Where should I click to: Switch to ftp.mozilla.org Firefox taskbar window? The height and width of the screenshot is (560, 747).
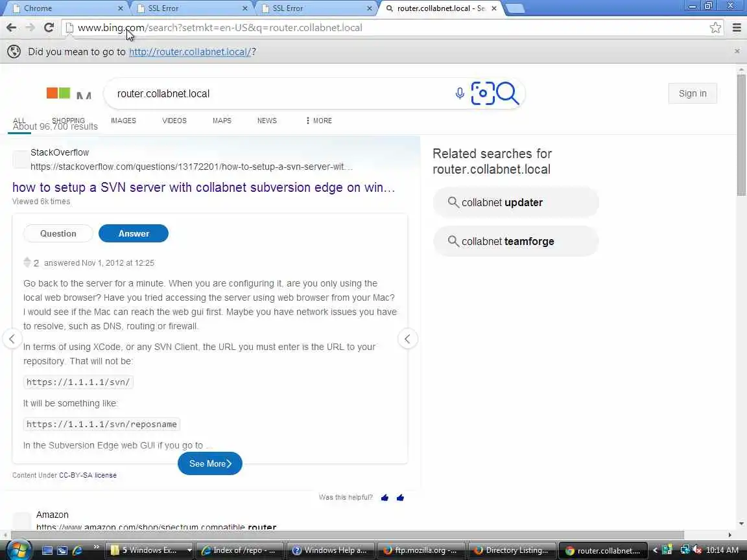click(421, 550)
